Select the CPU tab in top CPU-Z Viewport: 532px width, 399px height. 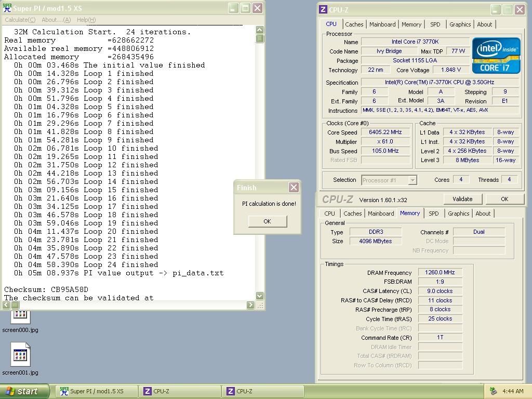pos(331,24)
